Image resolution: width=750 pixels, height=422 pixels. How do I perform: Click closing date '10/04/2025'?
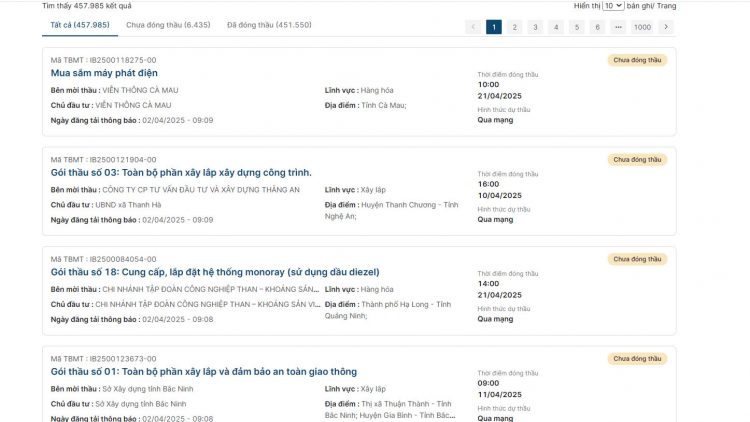click(499, 195)
